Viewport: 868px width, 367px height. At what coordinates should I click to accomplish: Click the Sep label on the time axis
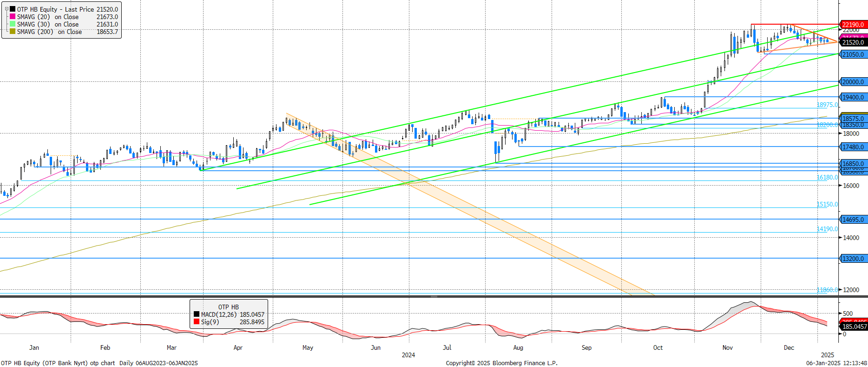[586, 347]
